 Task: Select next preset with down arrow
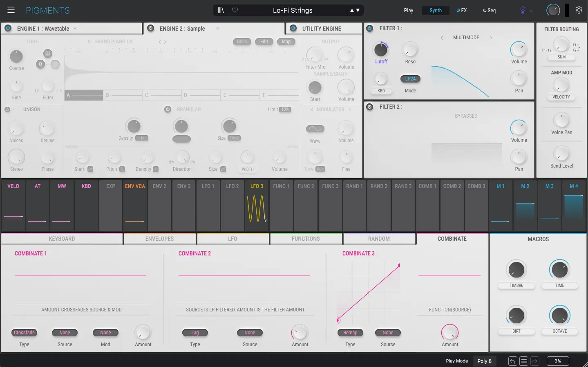[358, 11]
